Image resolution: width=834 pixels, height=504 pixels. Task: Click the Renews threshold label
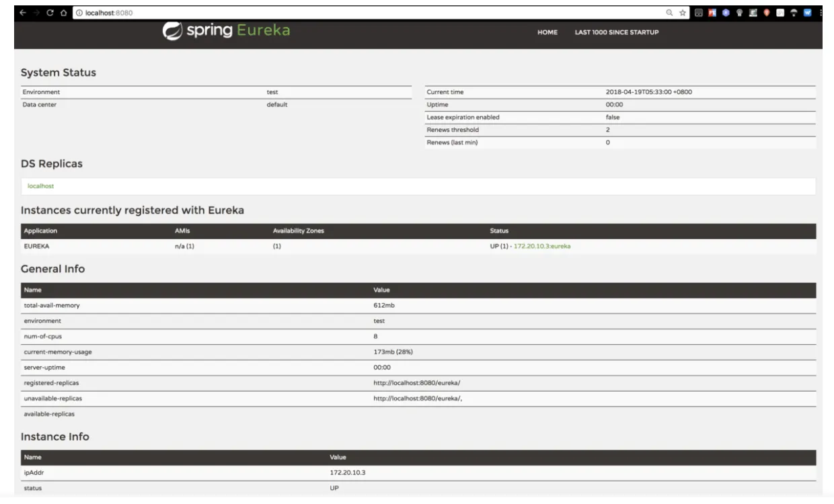tap(453, 130)
